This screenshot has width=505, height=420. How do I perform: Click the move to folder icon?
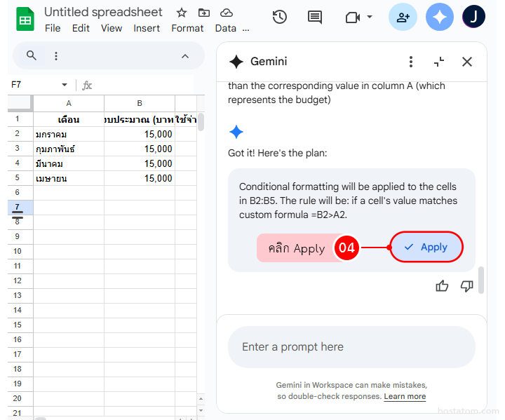(204, 13)
